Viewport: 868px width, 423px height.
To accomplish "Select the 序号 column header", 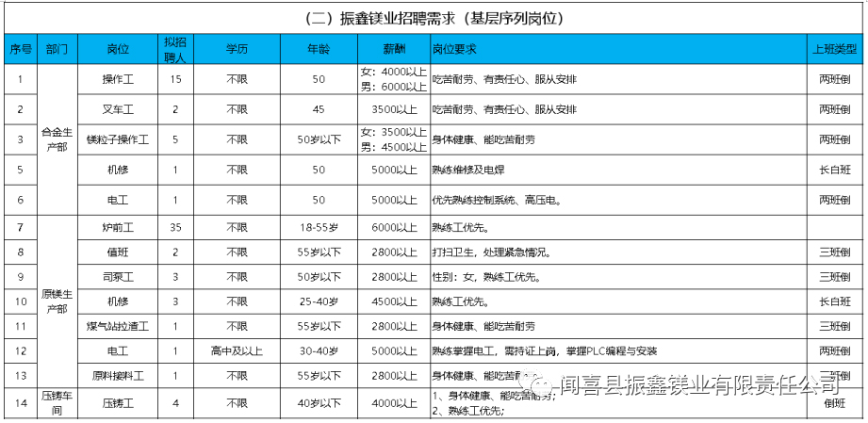I will pyautogui.click(x=20, y=48).
